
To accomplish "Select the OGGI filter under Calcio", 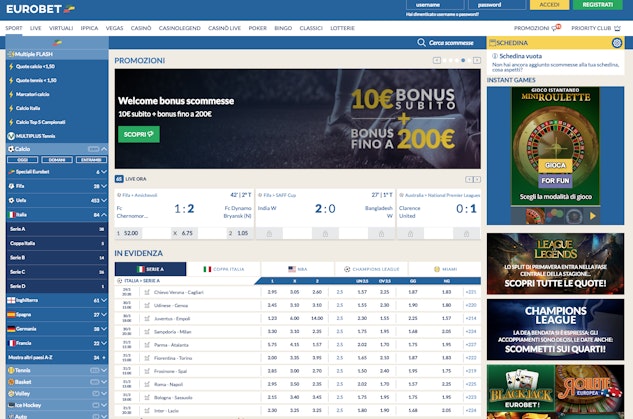I will [x=23, y=160].
